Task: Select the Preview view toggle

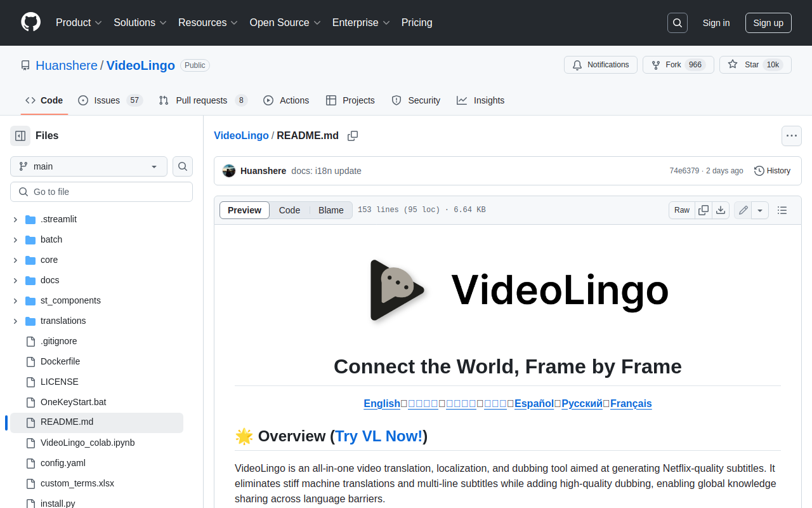Action: (244, 210)
